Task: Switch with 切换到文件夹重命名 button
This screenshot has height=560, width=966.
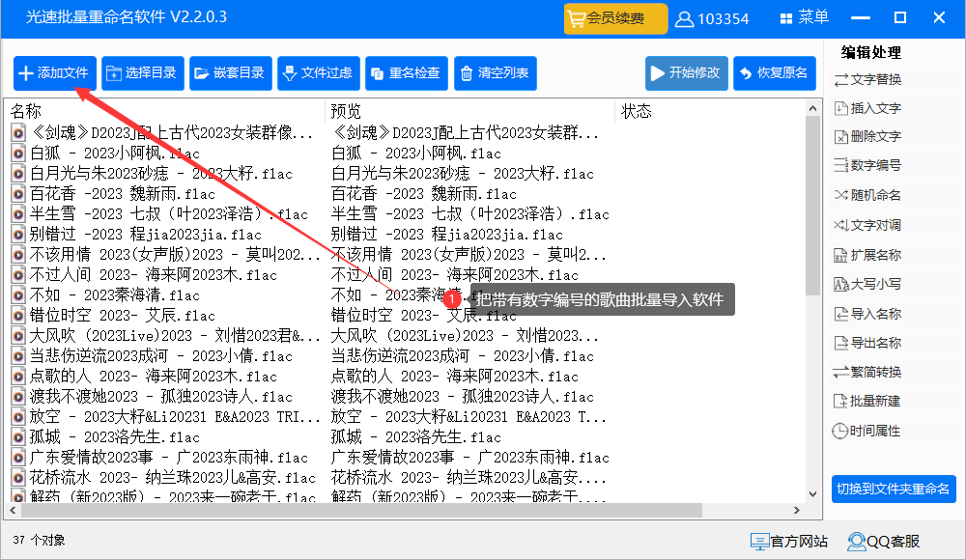Action: click(894, 490)
